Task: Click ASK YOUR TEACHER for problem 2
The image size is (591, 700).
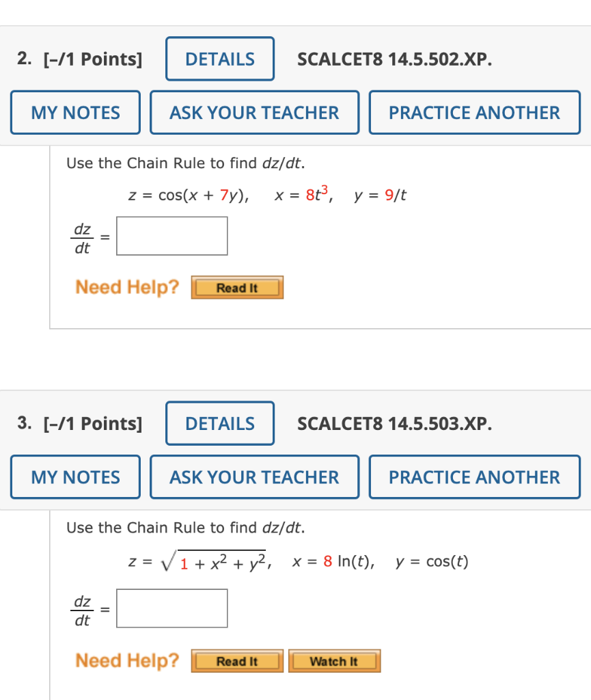Action: click(x=254, y=112)
